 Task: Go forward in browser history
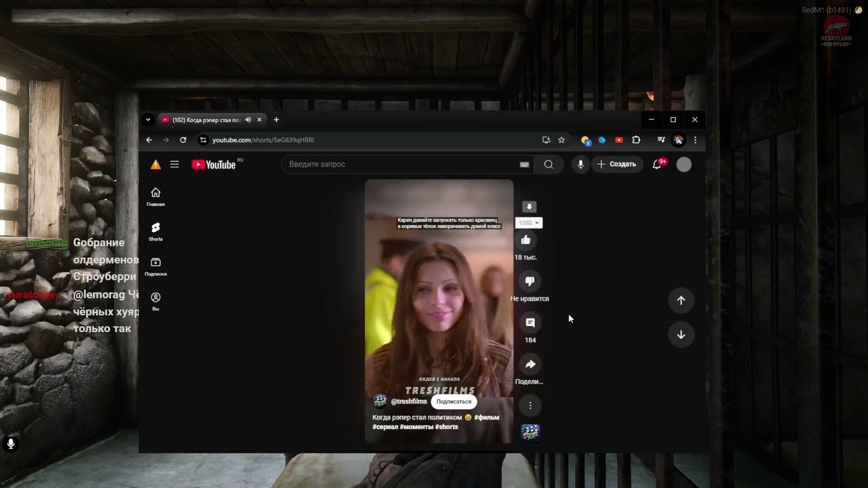(166, 140)
